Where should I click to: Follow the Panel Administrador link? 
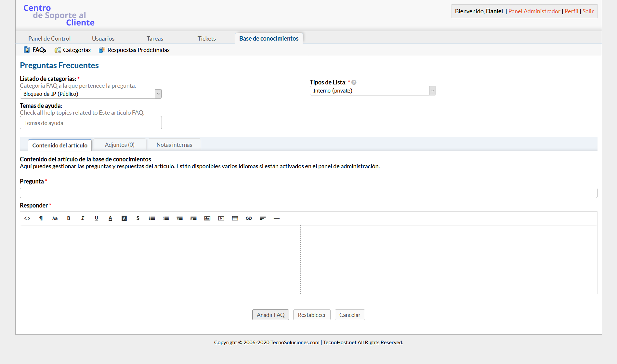coord(534,11)
